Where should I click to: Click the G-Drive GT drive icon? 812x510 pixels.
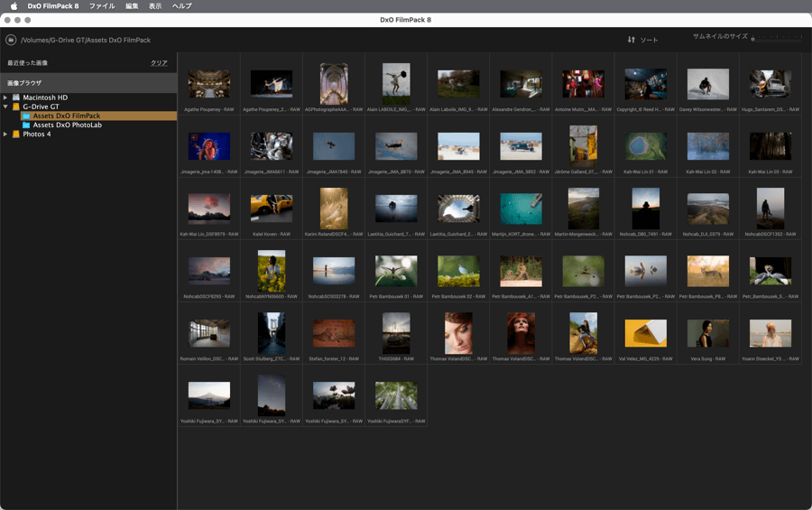coord(16,107)
